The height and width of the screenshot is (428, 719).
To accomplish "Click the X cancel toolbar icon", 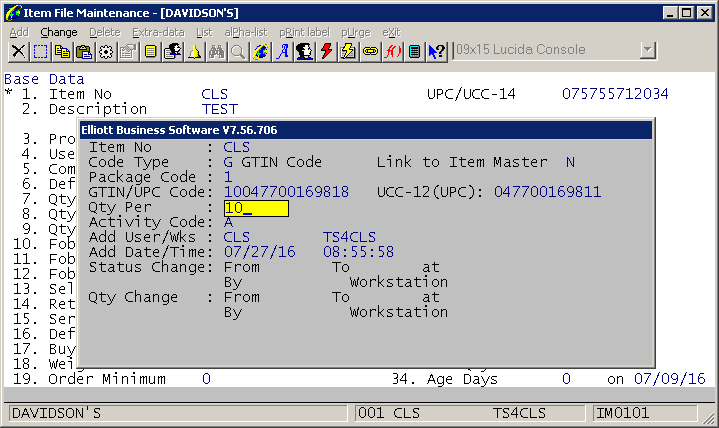I will [18, 51].
